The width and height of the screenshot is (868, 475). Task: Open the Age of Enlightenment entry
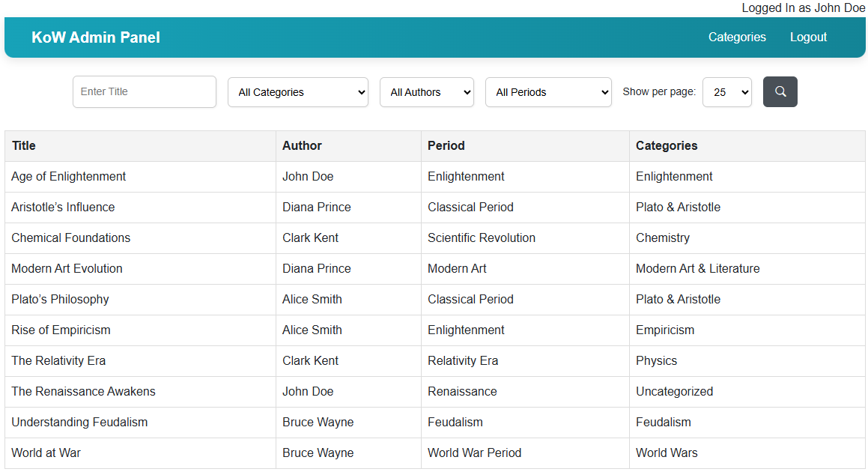(69, 177)
